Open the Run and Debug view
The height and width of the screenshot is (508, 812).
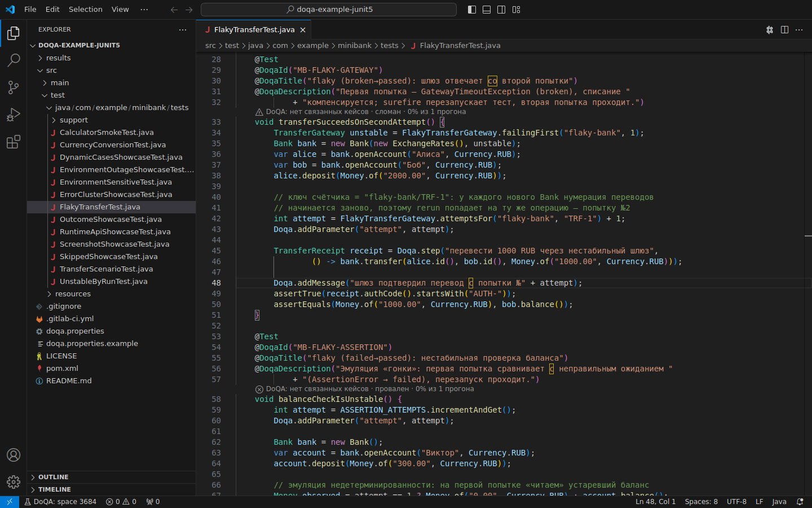coord(13,115)
